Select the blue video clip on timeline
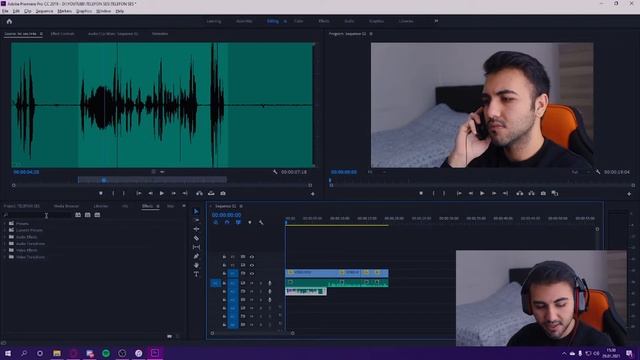The image size is (640, 360). (337, 272)
